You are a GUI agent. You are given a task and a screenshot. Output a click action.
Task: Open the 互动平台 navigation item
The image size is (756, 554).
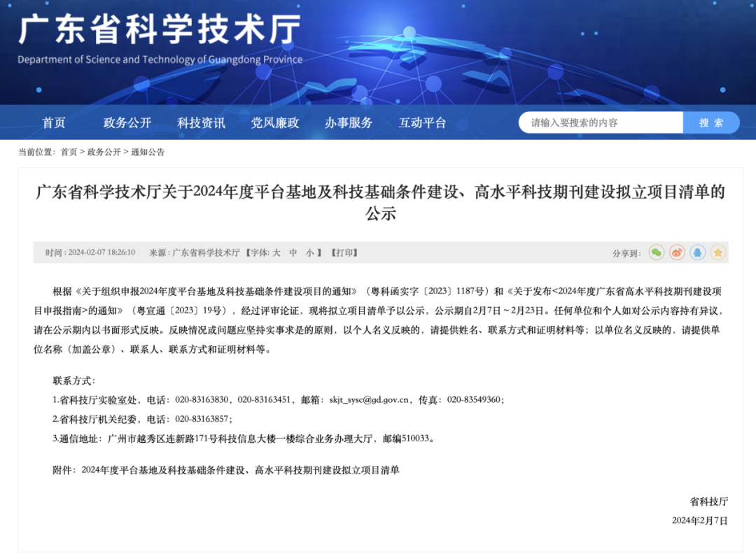click(x=422, y=122)
